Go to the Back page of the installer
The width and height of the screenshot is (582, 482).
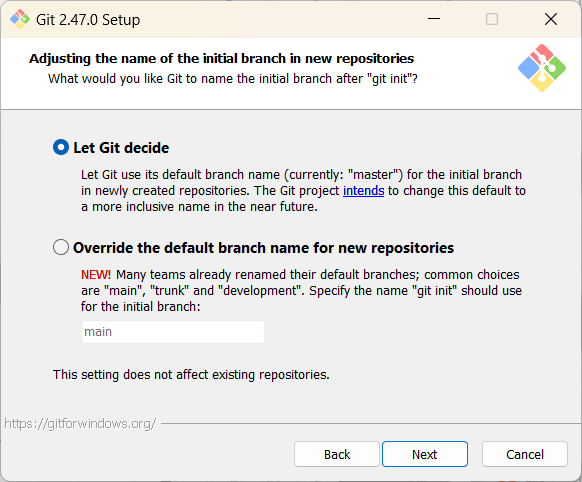337,454
